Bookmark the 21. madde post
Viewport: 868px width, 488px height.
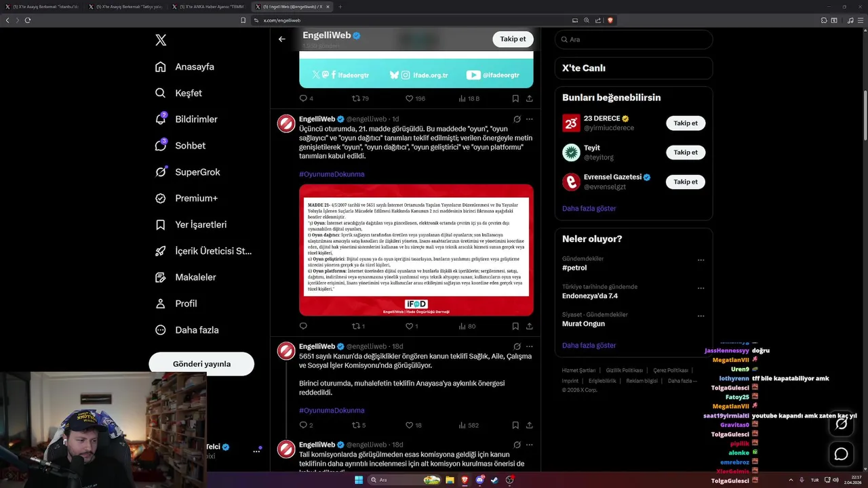point(515,326)
